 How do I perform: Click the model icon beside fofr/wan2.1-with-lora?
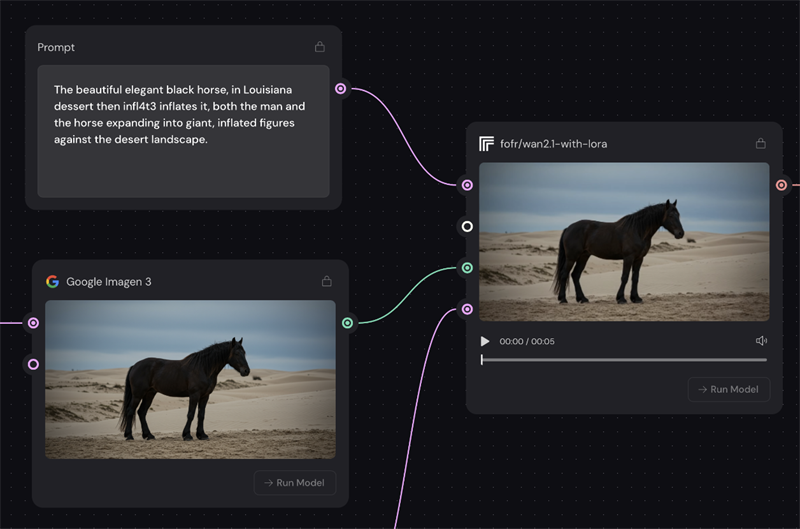point(487,143)
